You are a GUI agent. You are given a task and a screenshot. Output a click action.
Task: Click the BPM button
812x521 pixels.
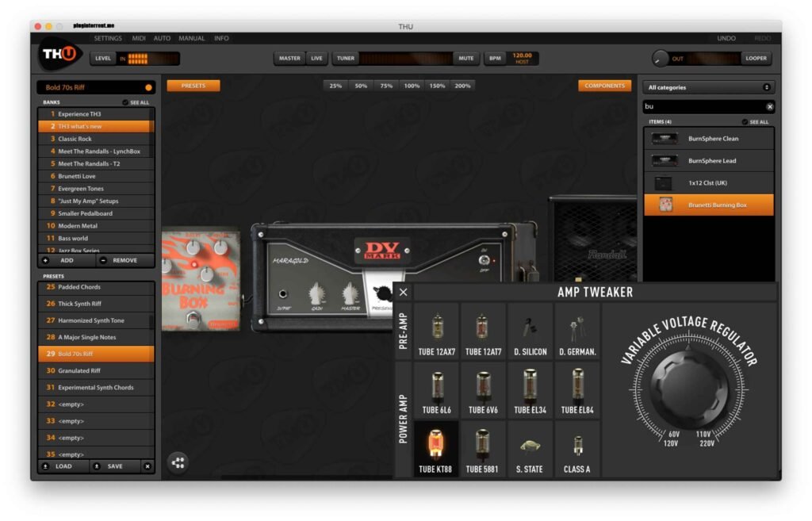[x=495, y=59]
